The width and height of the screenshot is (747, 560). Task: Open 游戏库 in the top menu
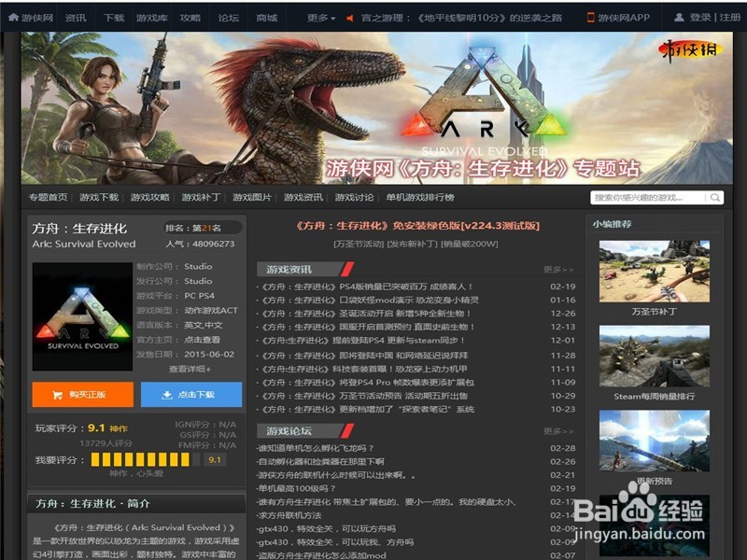[152, 18]
